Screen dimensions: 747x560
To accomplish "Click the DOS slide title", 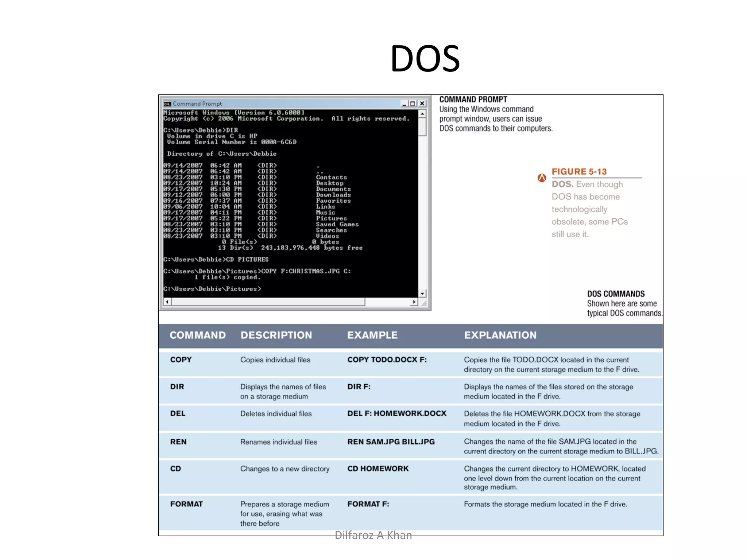I will click(425, 58).
